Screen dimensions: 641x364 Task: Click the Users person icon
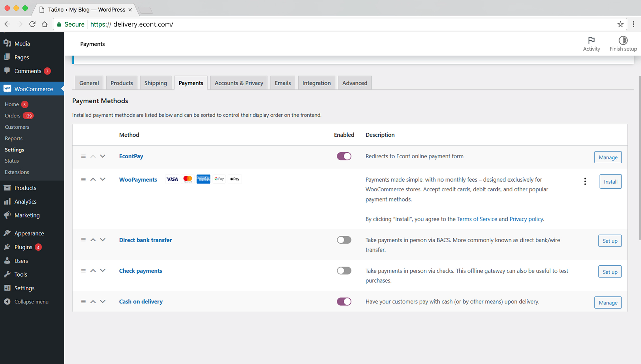pos(7,261)
